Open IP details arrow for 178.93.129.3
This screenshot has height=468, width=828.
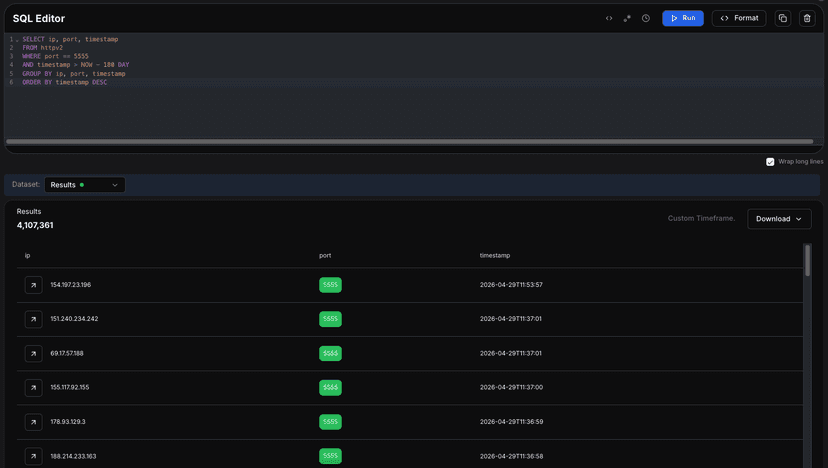[x=33, y=422]
